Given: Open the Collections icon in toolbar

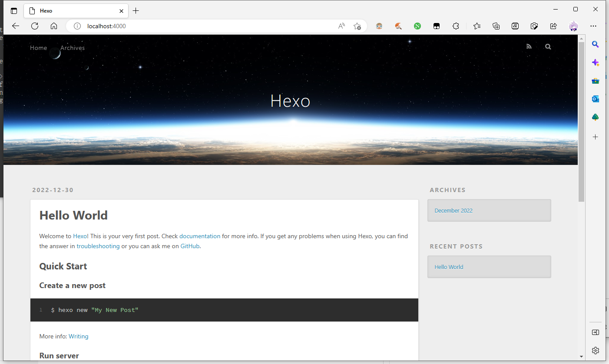Looking at the screenshot, I should point(496,26).
